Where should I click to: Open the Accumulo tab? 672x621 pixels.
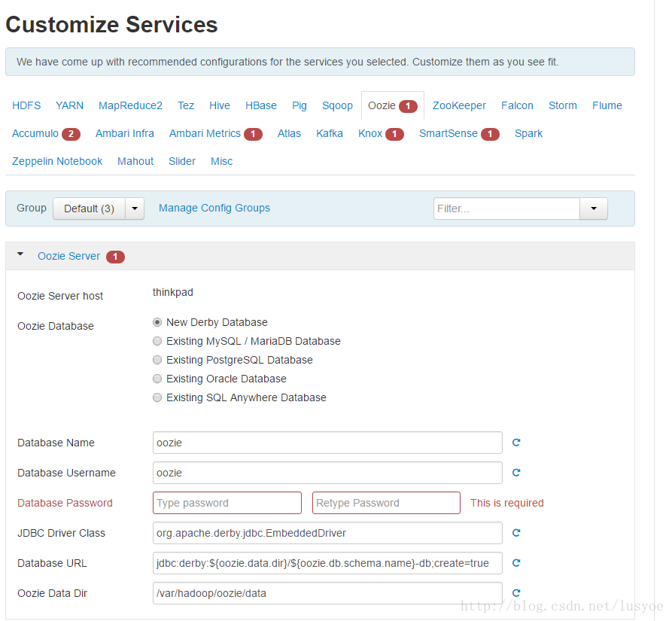(35, 133)
